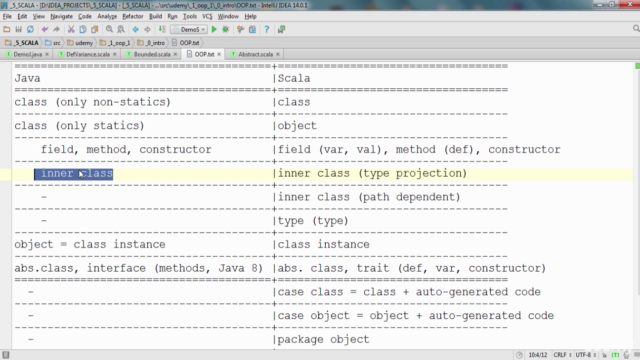Click the tool windows icon in status bar corner
Viewport: 640px width, 360px height.
(x=6, y=355)
